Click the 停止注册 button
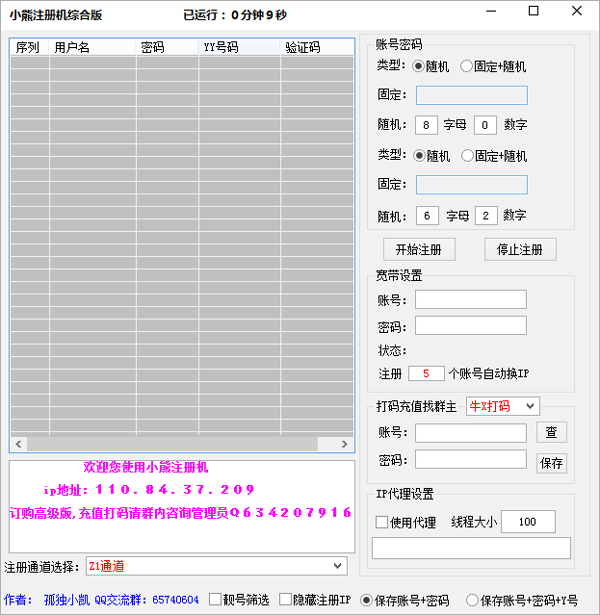Viewport: 600px width, 615px height. tap(520, 249)
